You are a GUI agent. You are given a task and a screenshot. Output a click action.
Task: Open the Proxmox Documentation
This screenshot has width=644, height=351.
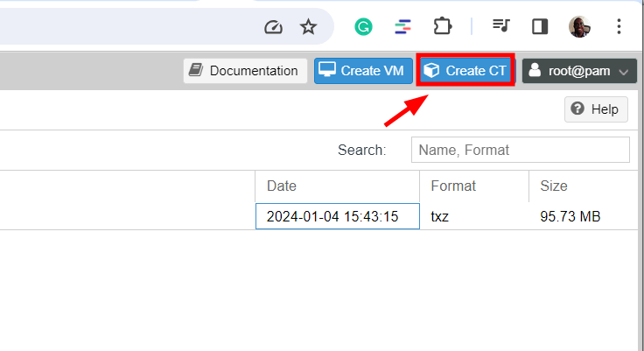[245, 71]
